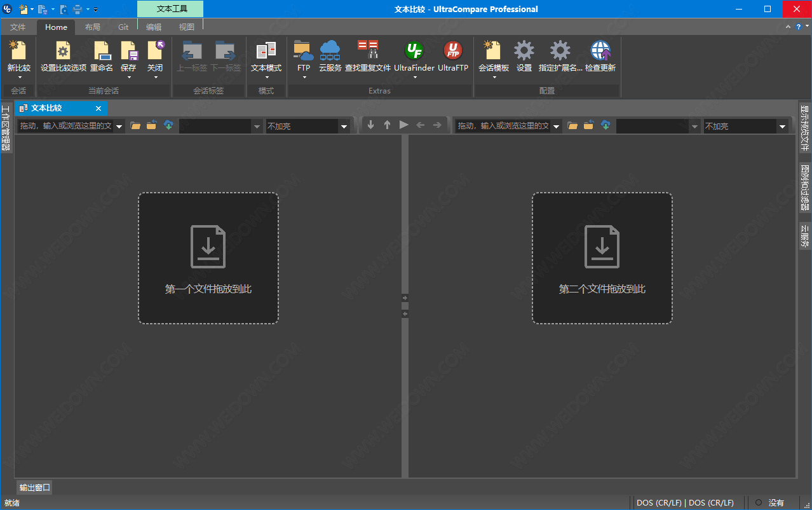
Task: Expand 会话模板 dropdown arrow
Action: point(494,78)
